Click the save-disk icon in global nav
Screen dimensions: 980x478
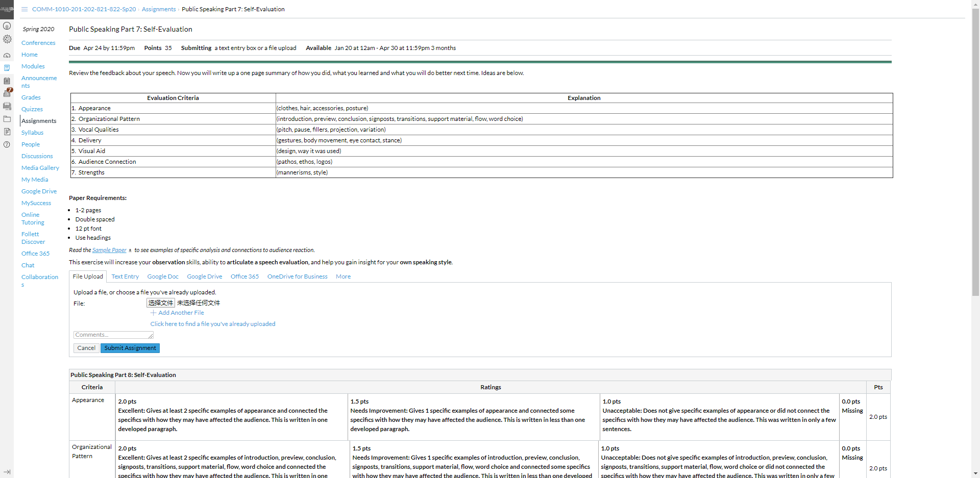[7, 106]
